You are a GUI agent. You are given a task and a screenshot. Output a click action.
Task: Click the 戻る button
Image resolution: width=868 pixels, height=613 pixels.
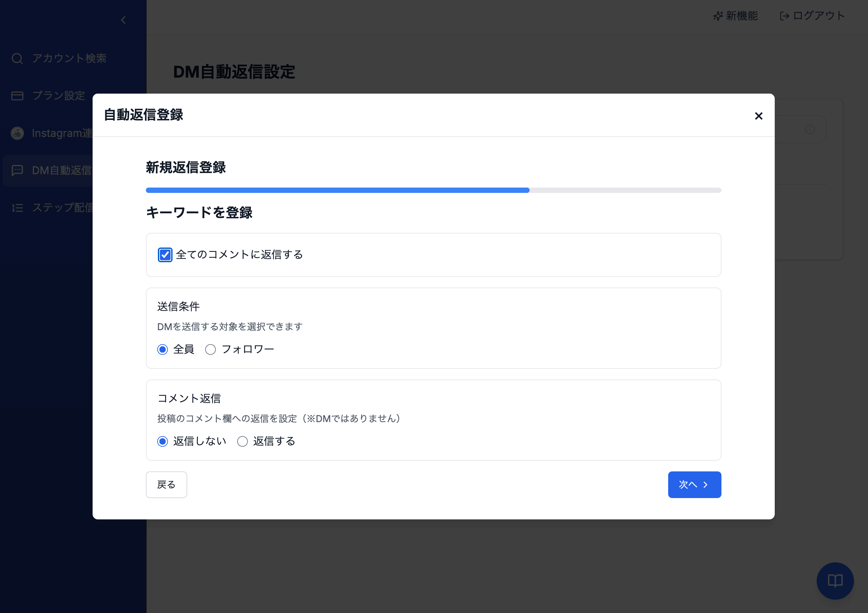click(x=166, y=484)
